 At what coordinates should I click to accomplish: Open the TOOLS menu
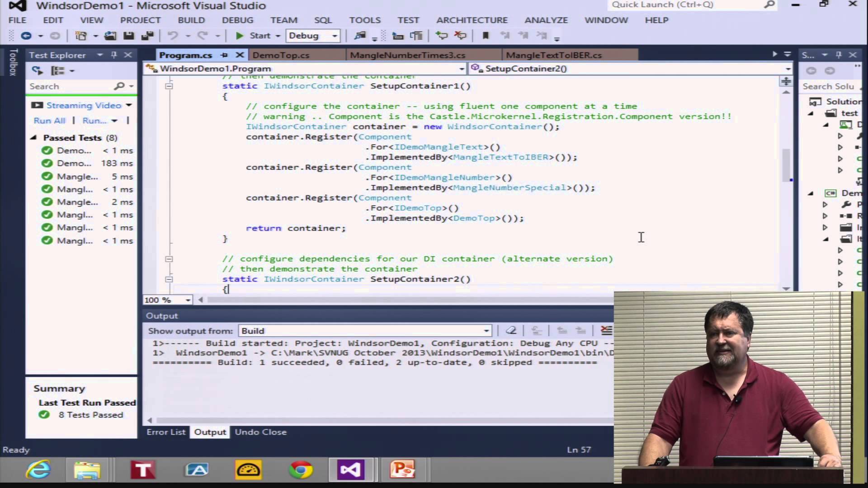(365, 20)
